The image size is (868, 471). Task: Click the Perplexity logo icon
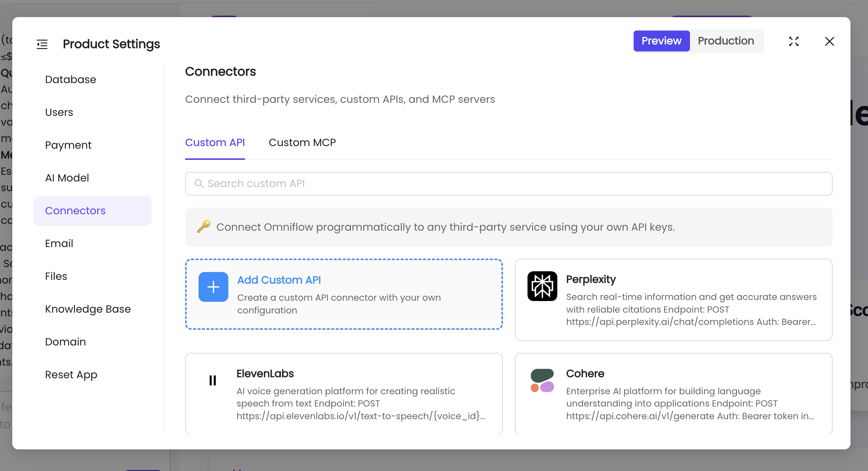542,286
